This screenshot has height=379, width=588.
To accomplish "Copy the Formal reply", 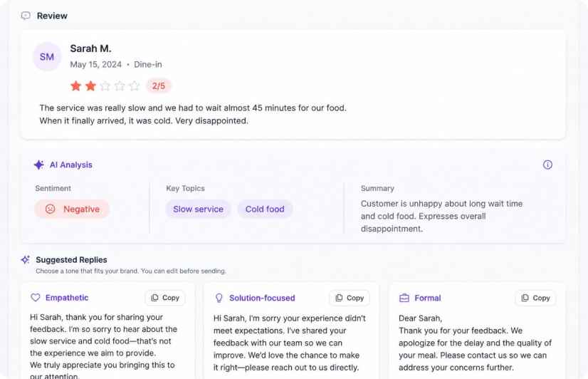I will click(x=535, y=298).
